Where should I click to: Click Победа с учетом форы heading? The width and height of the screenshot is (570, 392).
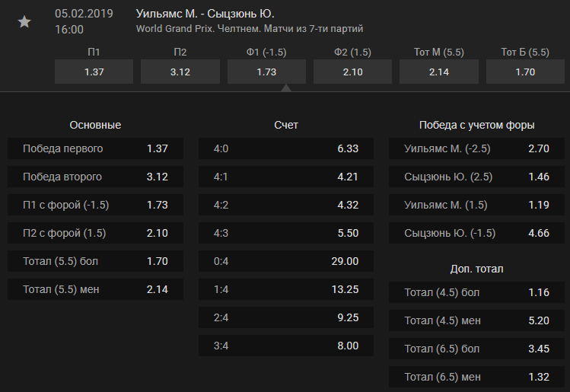[476, 125]
